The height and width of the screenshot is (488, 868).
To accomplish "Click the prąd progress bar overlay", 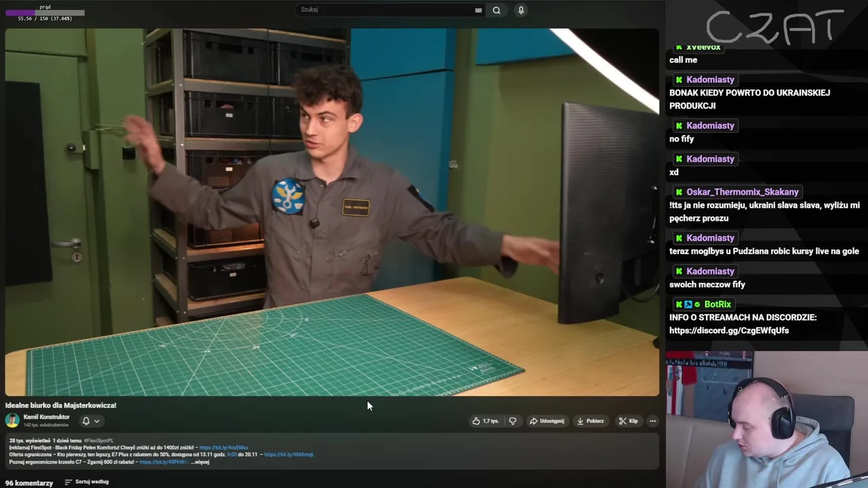I will click(x=45, y=12).
